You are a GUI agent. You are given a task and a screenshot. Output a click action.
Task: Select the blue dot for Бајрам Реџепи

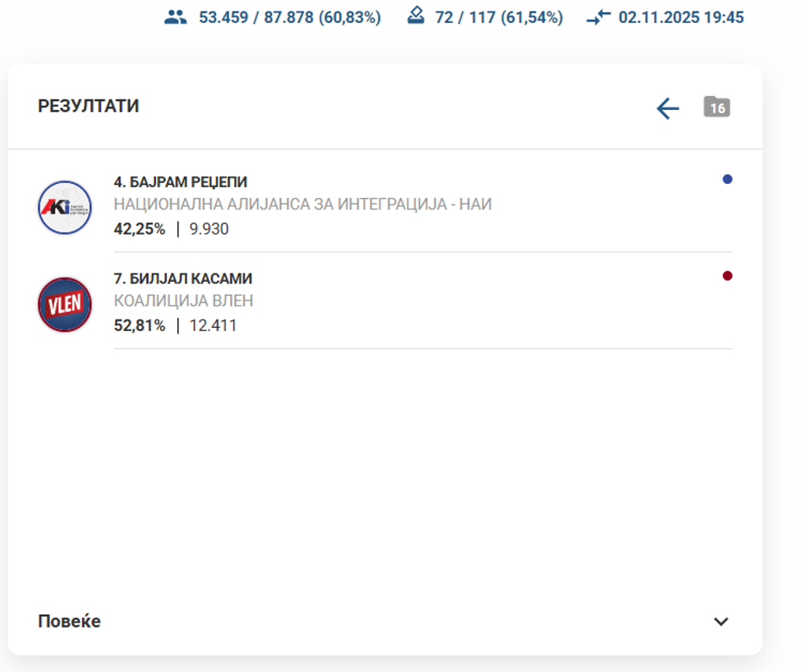(727, 179)
